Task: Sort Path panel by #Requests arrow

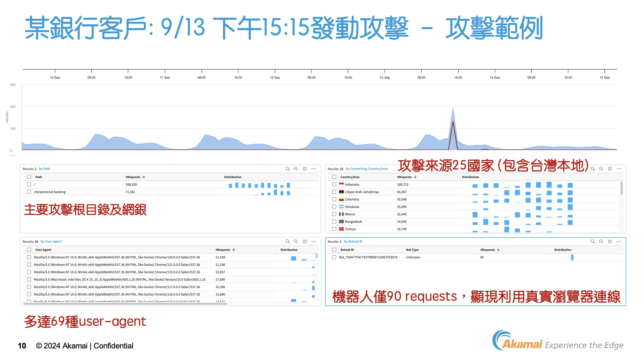Action: (x=144, y=177)
